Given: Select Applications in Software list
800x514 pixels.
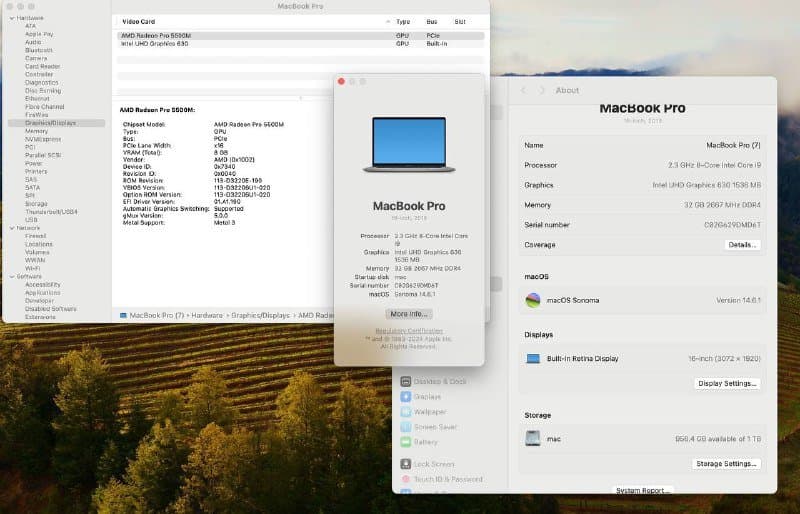Looking at the screenshot, I should (x=42, y=293).
